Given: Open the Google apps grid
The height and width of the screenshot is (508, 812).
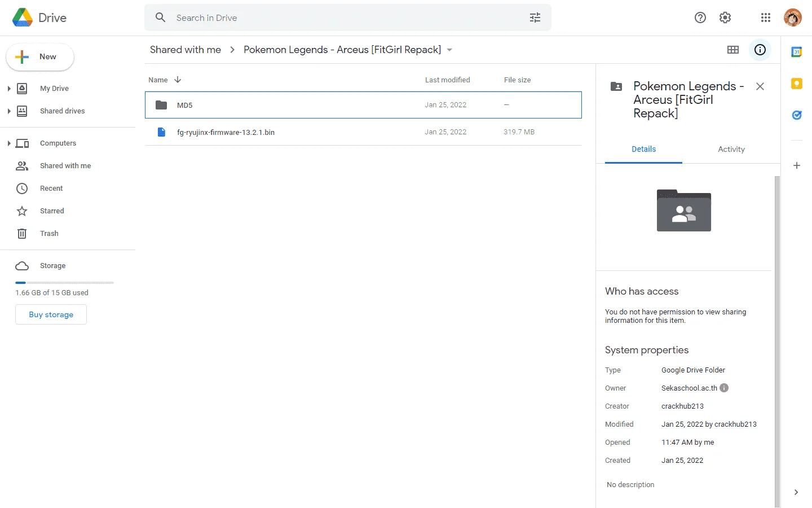Looking at the screenshot, I should pos(766,17).
